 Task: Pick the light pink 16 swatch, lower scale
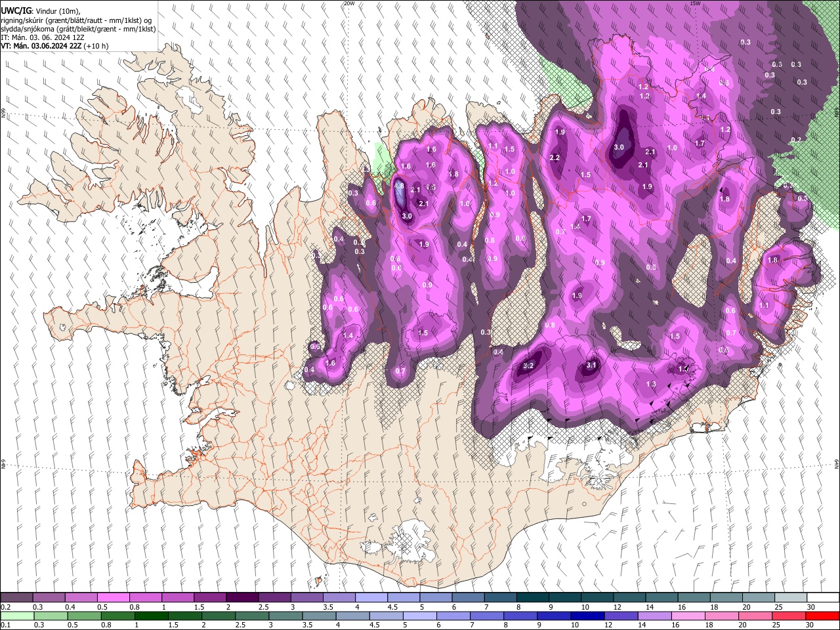(688, 616)
